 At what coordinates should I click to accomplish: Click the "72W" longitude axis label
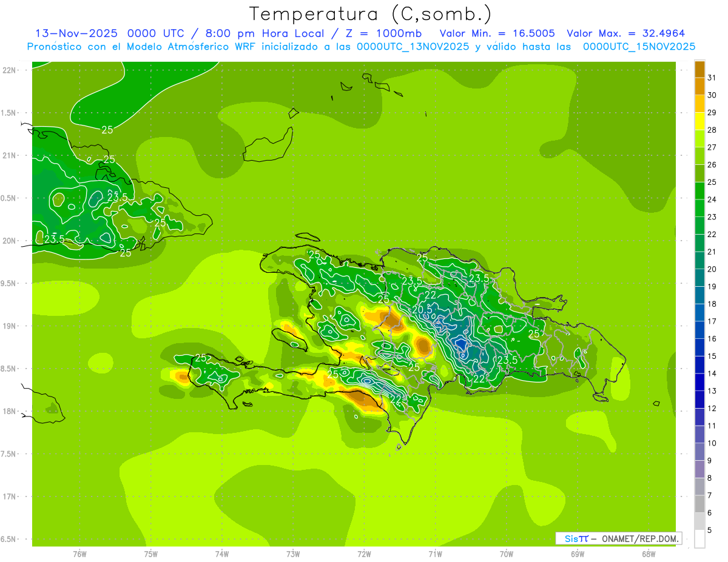tap(364, 554)
